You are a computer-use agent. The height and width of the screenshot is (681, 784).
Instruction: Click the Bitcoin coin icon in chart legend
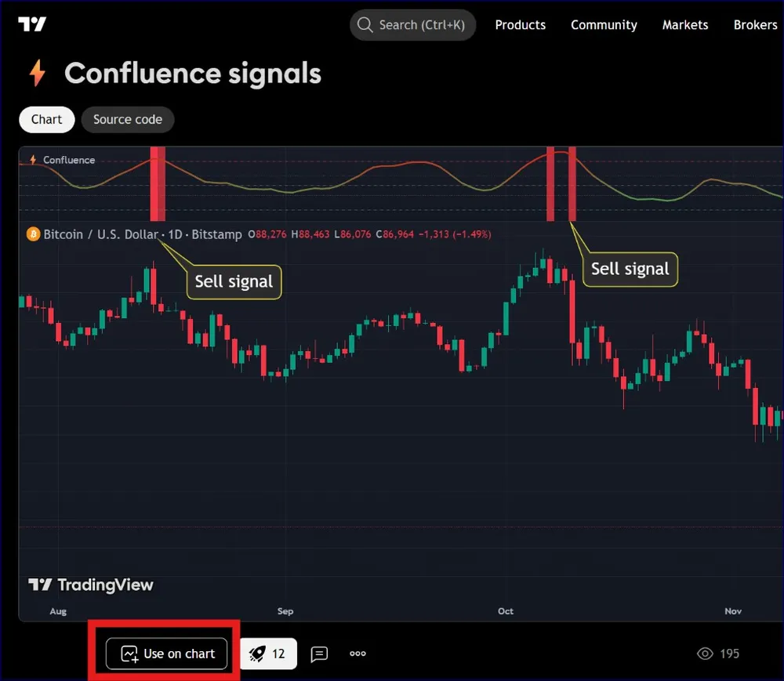click(x=33, y=234)
